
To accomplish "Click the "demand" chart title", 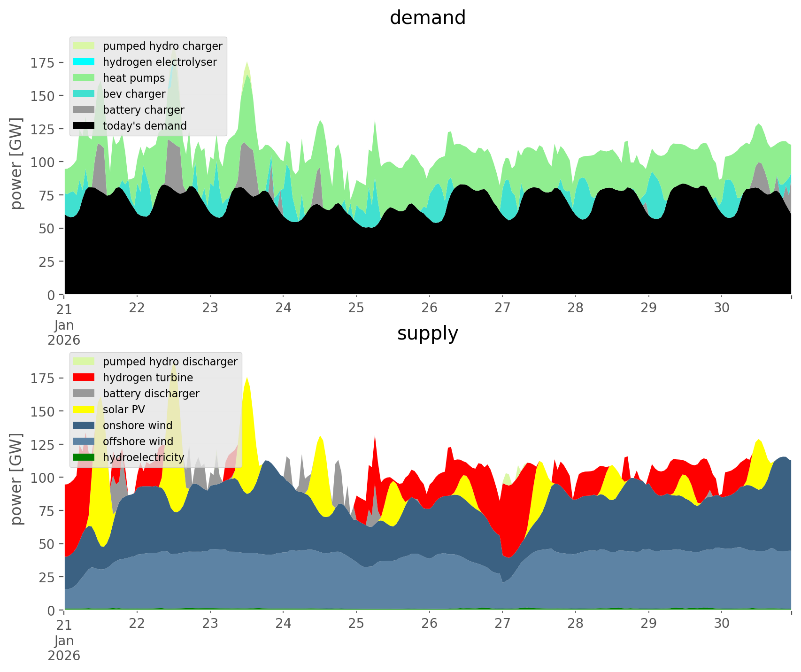I will coord(427,18).
